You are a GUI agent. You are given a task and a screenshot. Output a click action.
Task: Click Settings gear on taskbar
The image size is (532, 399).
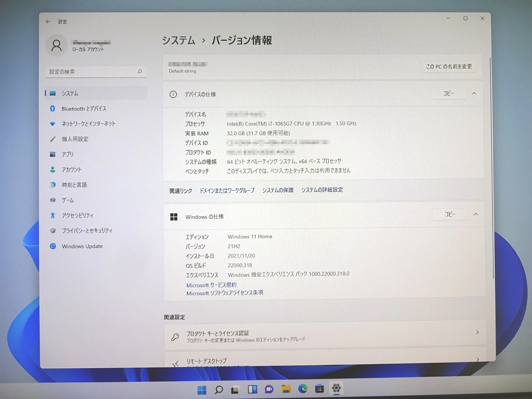click(336, 388)
